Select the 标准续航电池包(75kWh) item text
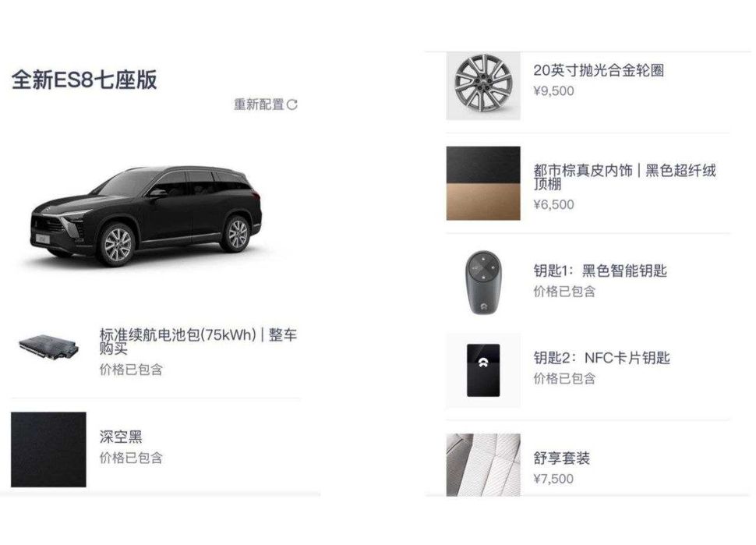This screenshot has width=756, height=545. (x=198, y=341)
